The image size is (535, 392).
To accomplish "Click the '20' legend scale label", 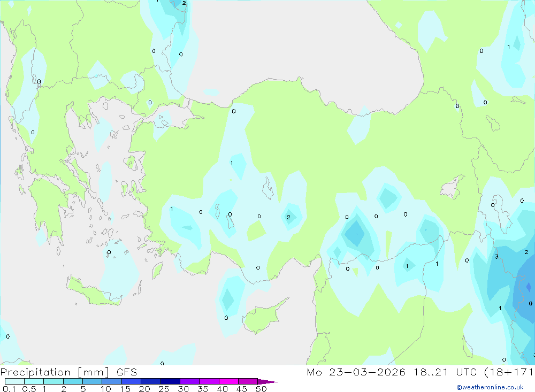I will pos(144,389).
